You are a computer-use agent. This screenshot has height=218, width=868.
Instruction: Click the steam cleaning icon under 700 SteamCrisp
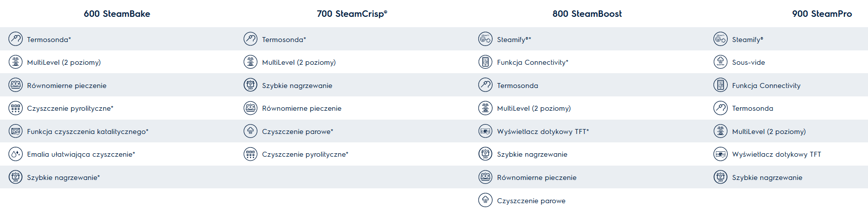click(x=250, y=131)
